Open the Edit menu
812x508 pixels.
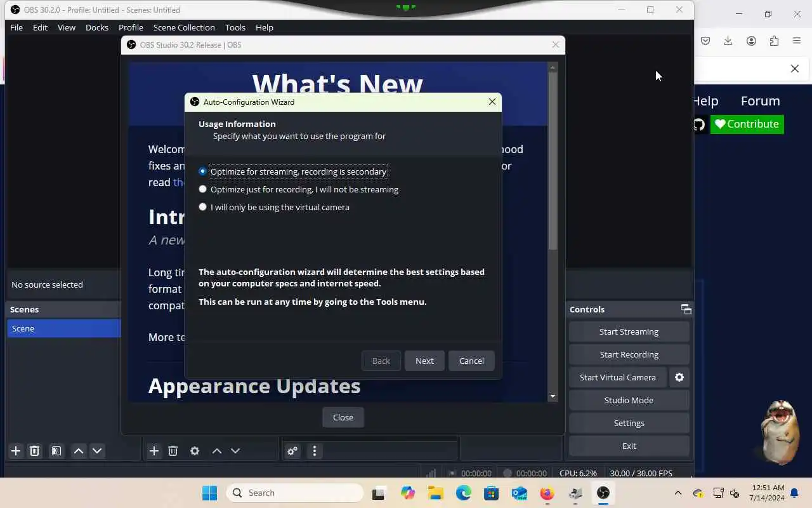pyautogui.click(x=40, y=27)
